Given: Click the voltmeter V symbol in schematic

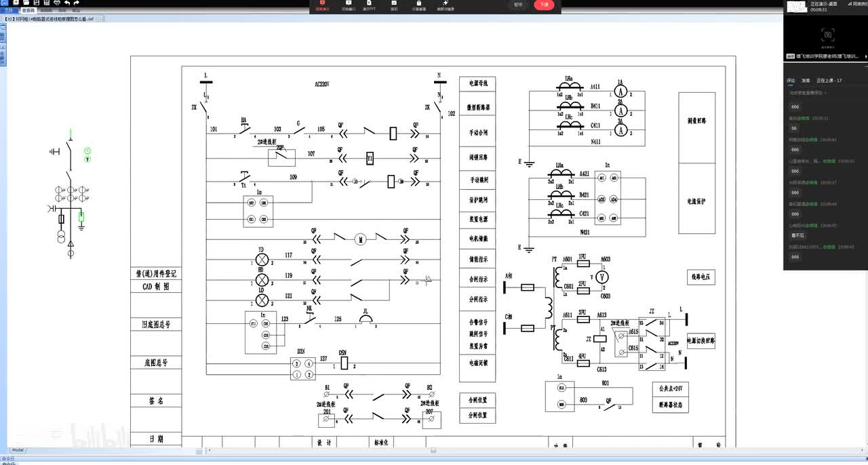Looking at the screenshot, I should click(601, 277).
